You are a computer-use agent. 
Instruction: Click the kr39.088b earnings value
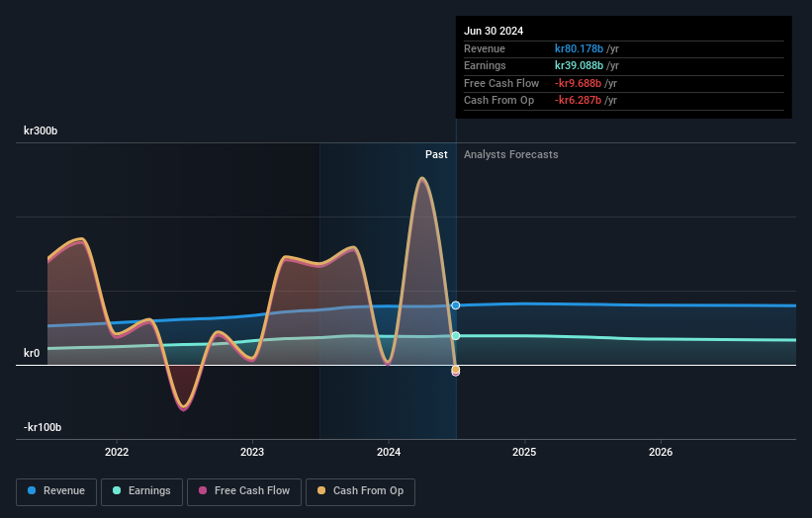click(579, 65)
